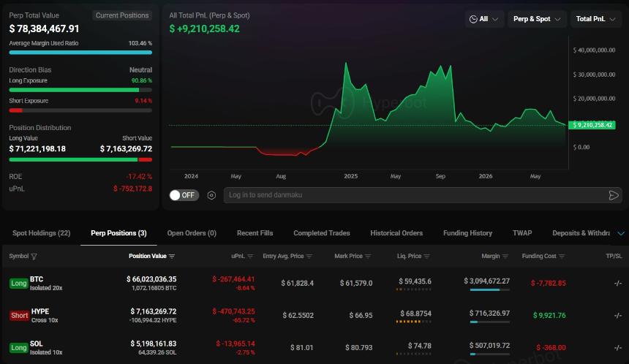Open danmaku settings target icon
Viewport: 629px width, 364px height.
click(x=211, y=195)
